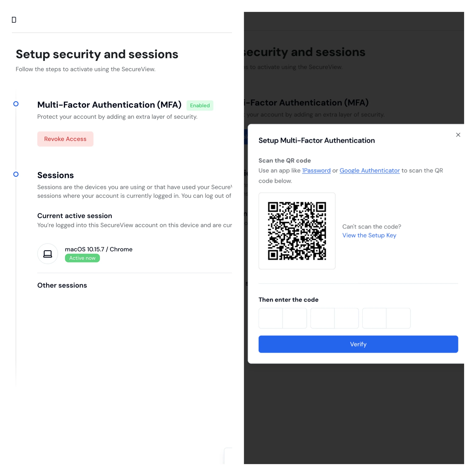The image size is (476, 476).
Task: Expand the Current active session details
Action: (75, 216)
